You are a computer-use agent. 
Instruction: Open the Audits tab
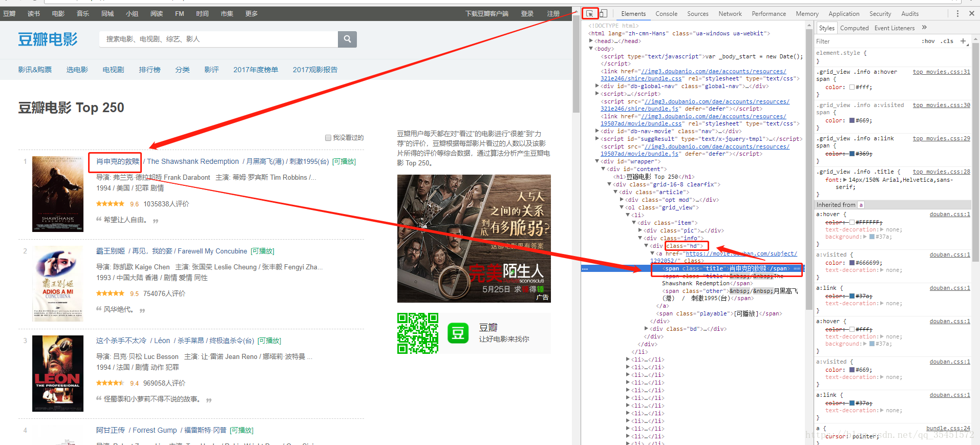(x=910, y=14)
